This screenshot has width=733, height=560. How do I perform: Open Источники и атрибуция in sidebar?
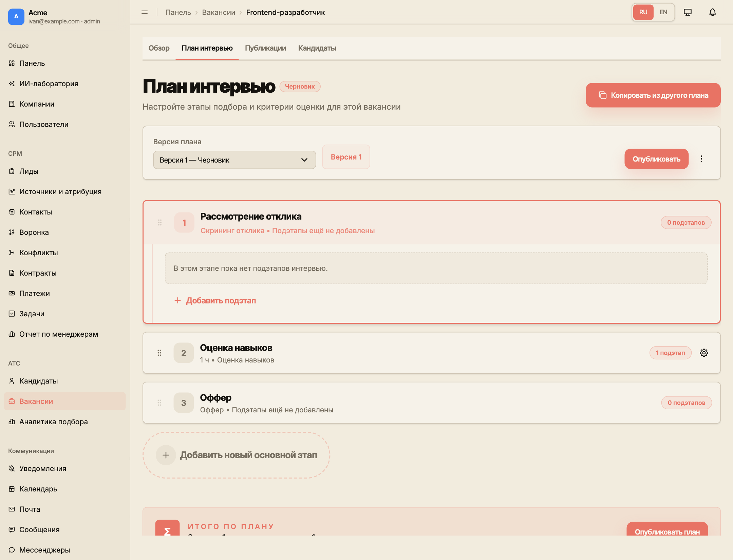click(64, 191)
